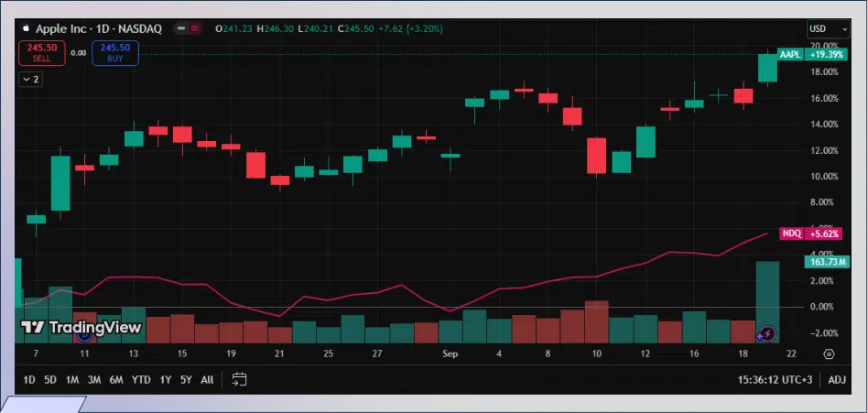Screen dimensions: 868x413
Task: Click the green AAPL price-scale label
Action: [x=790, y=54]
